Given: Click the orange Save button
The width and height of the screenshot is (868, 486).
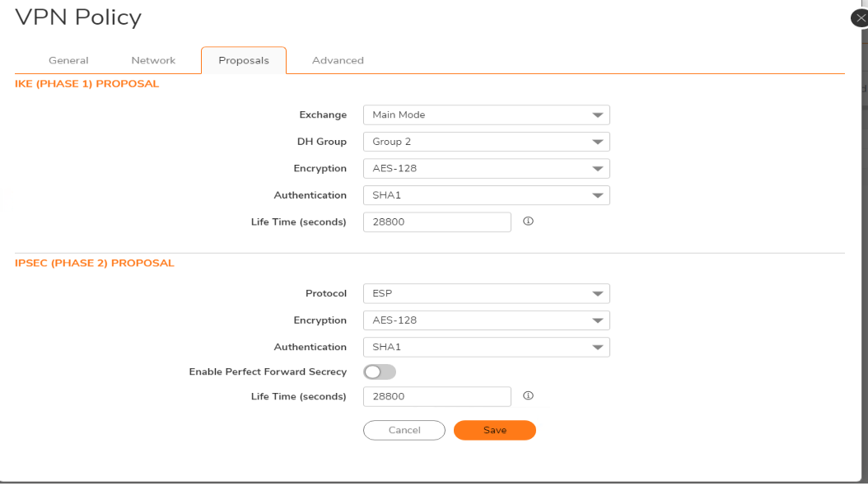Looking at the screenshot, I should (495, 430).
